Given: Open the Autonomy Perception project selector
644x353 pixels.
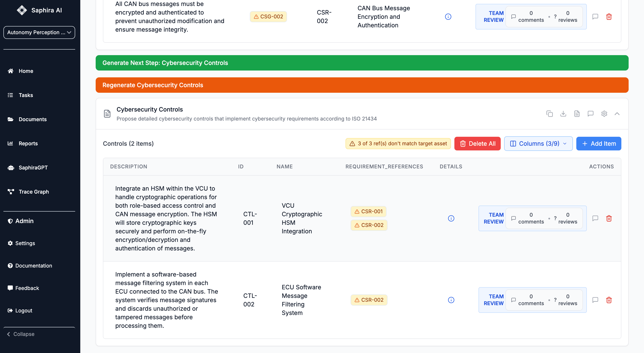Looking at the screenshot, I should click(39, 32).
